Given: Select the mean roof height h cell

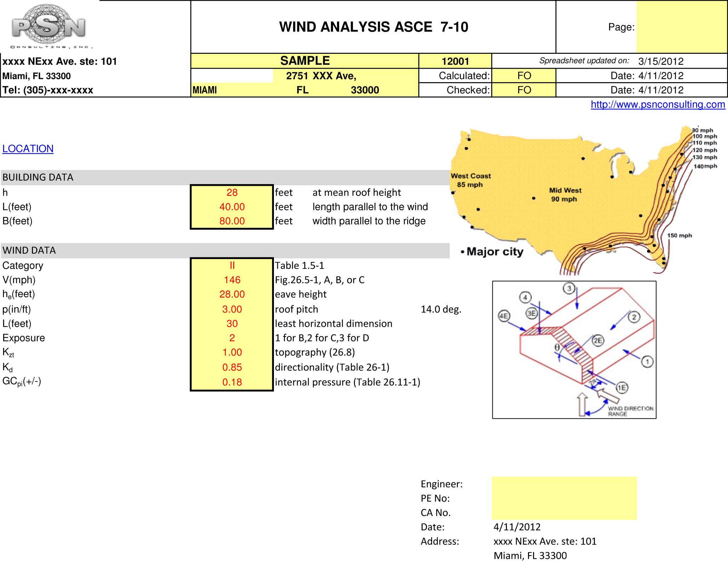Looking at the screenshot, I should [x=232, y=193].
